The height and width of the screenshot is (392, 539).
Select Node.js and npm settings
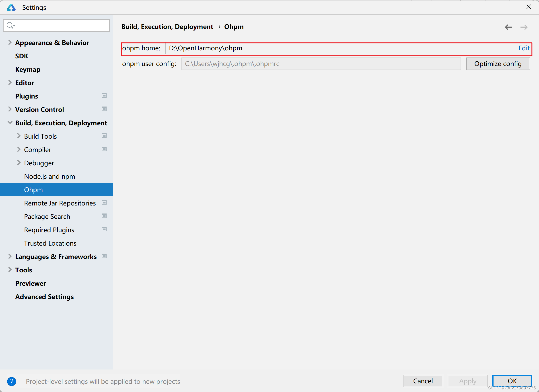coord(49,177)
